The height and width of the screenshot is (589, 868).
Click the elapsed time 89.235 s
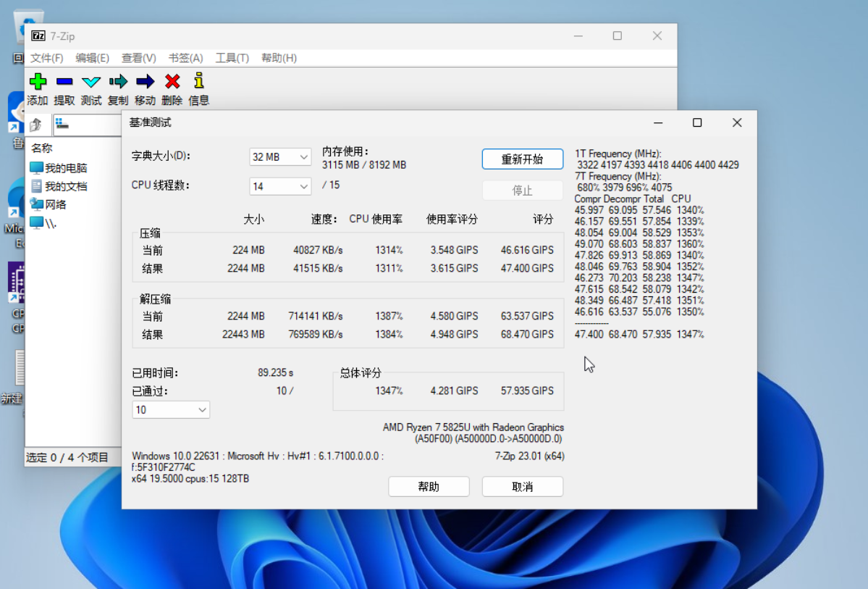tap(275, 373)
